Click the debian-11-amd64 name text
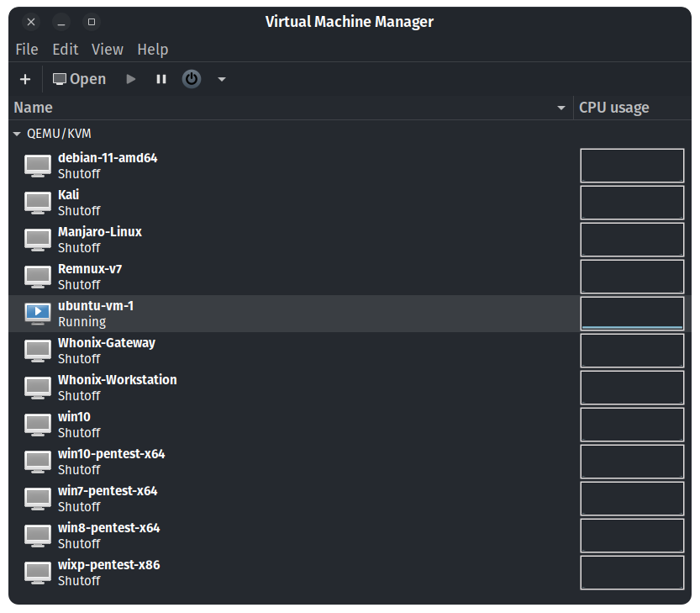Image resolution: width=700 pixels, height=613 pixels. tap(108, 158)
